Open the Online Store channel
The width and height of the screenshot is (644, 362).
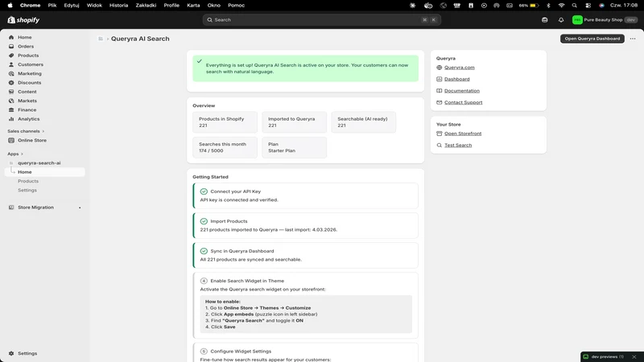tap(31, 140)
